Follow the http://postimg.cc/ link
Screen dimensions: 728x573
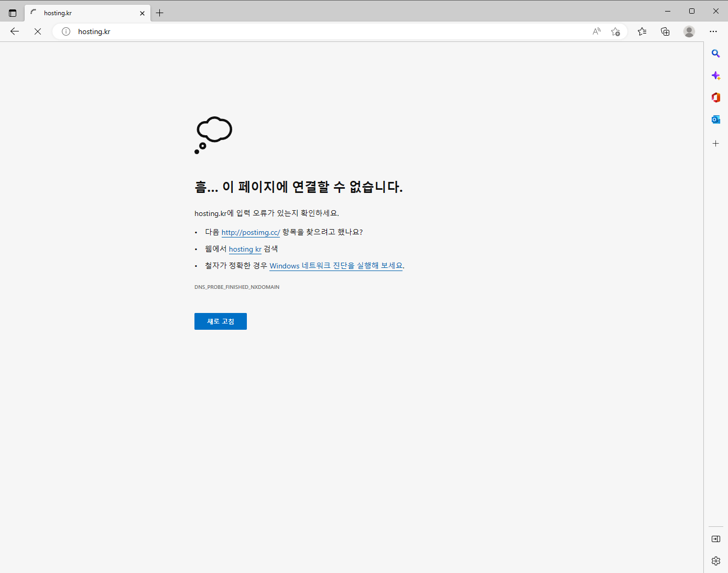(x=251, y=232)
